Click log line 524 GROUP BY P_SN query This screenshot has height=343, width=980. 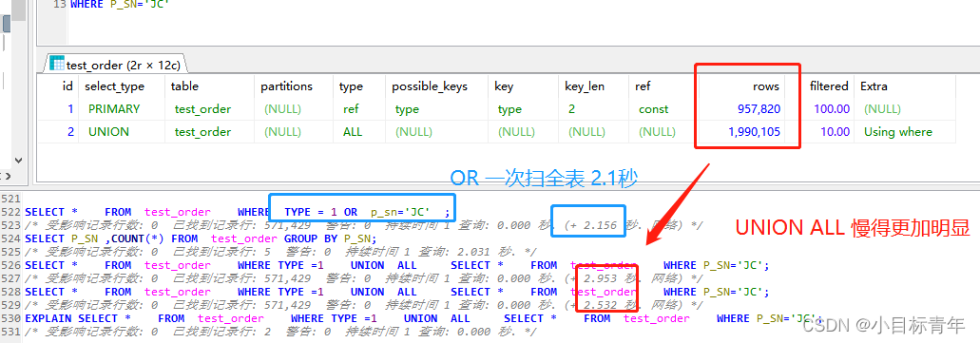201,238
